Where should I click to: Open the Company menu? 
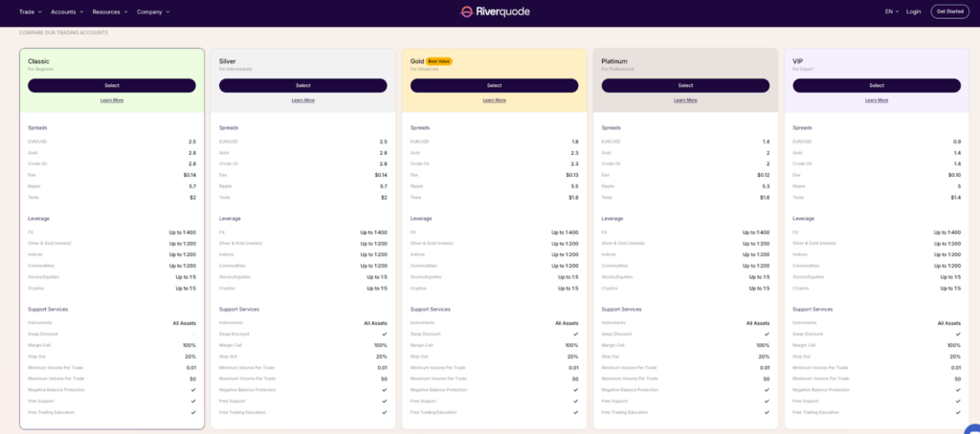(152, 11)
